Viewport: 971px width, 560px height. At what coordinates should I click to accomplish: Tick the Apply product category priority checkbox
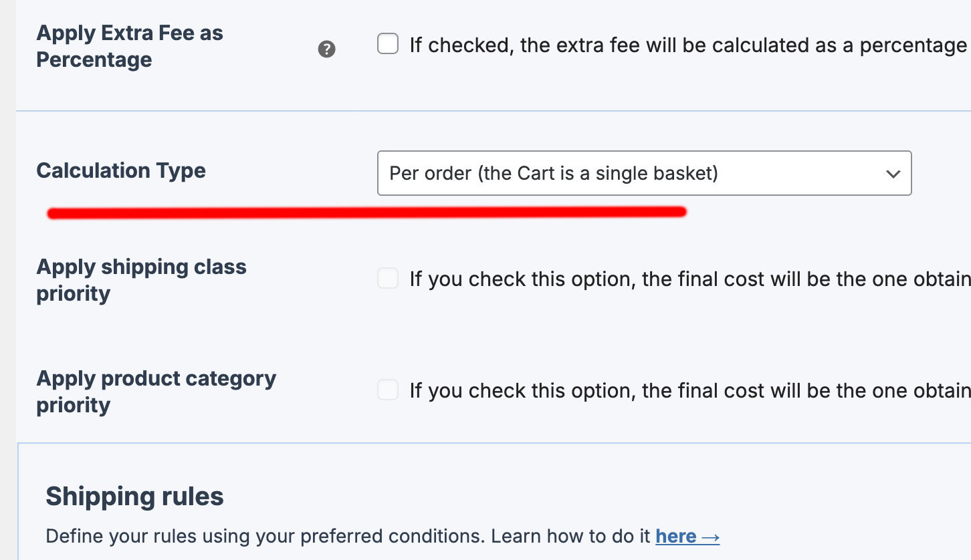point(388,390)
